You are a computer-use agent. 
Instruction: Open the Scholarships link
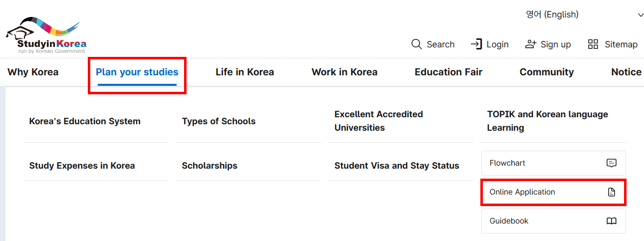tap(210, 166)
